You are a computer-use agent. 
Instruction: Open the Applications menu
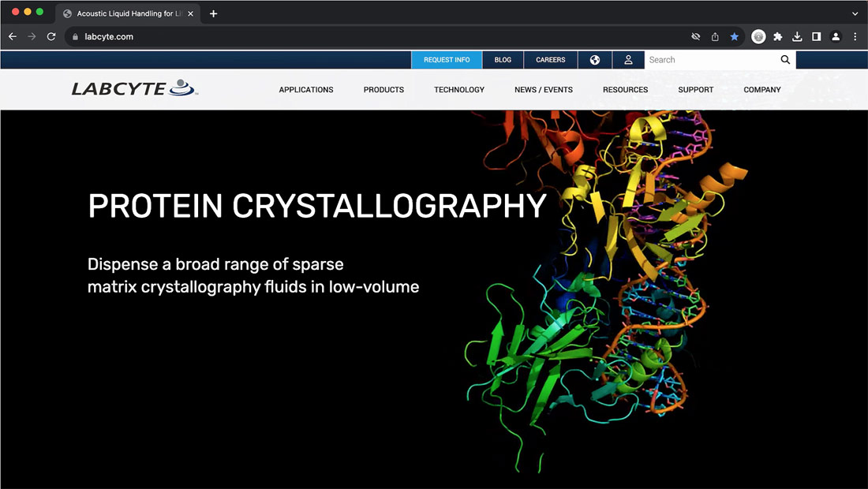coord(306,90)
